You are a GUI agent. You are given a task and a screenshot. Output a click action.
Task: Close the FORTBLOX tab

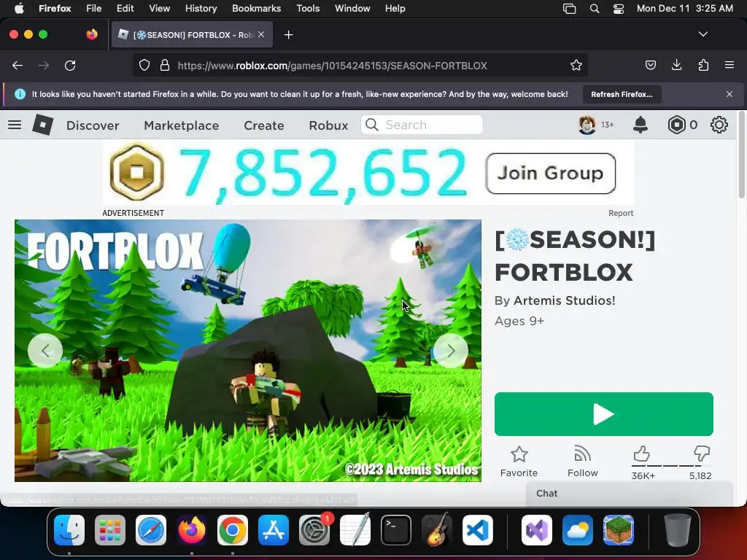(x=261, y=35)
